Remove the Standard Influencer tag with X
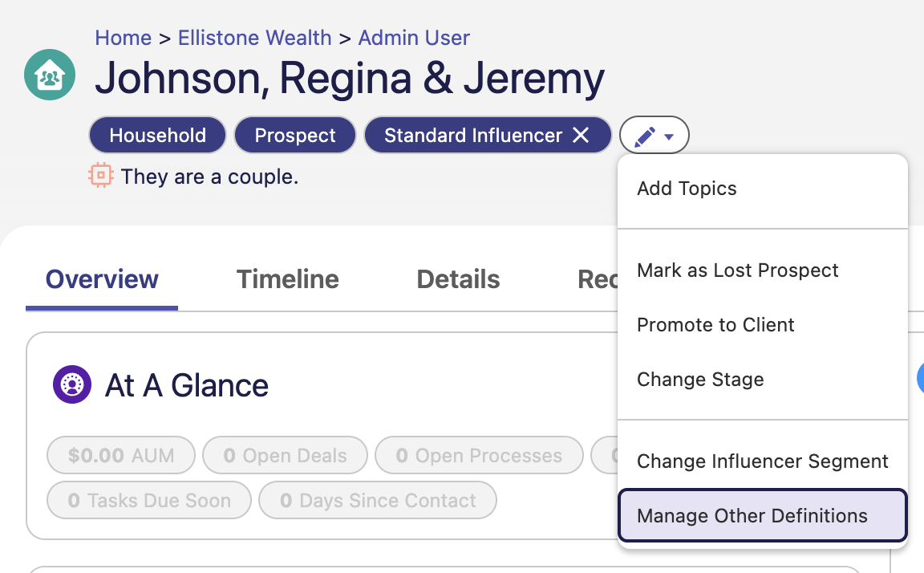924x573 pixels. [581, 135]
